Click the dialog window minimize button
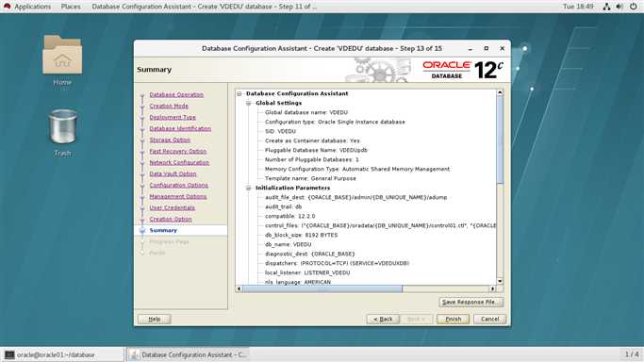 tap(471, 48)
